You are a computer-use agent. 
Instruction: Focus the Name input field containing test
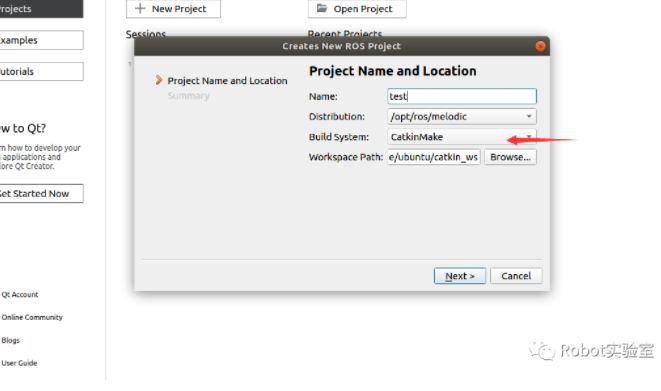[462, 96]
